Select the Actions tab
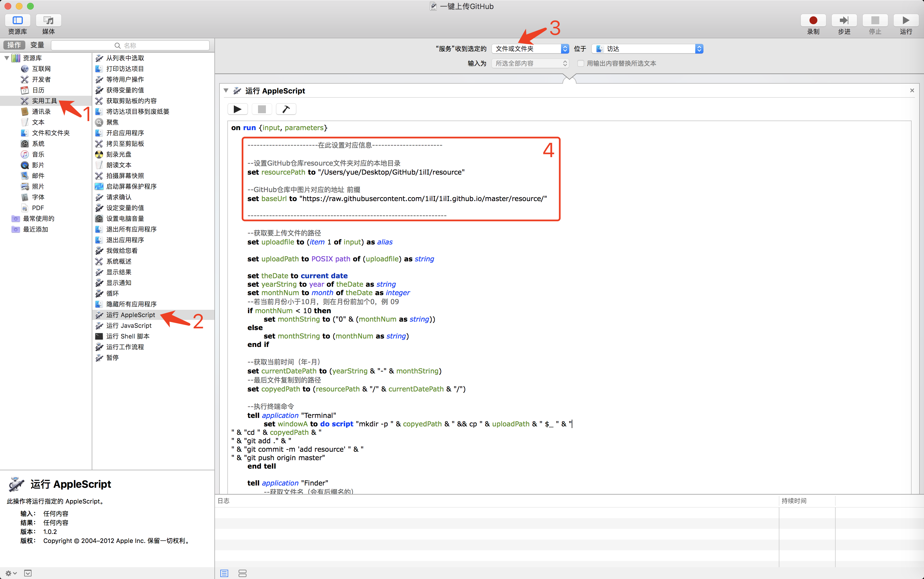The height and width of the screenshot is (579, 924). click(15, 45)
